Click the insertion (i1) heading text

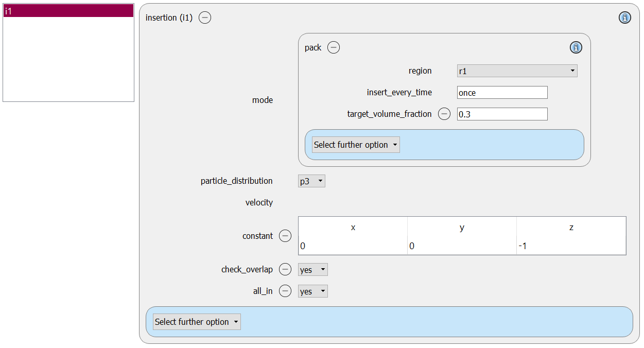coord(169,18)
